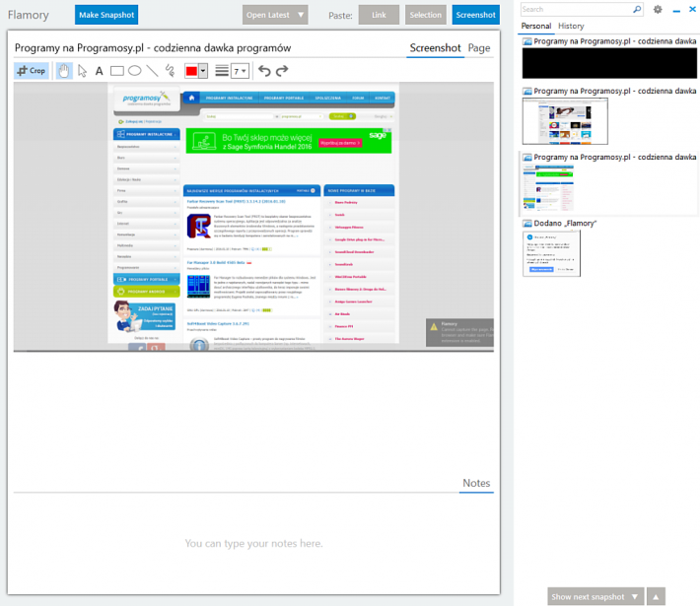This screenshot has width=700, height=606.
Task: Click the up arrow button
Action: [x=656, y=596]
